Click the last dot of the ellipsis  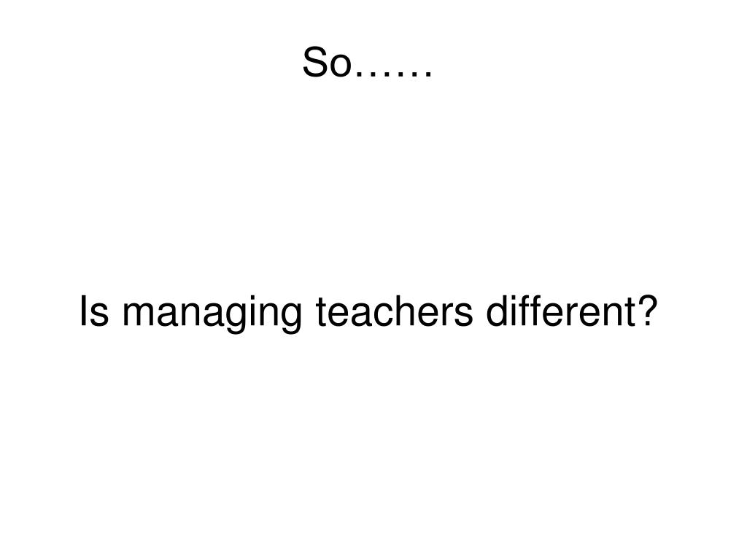[429, 75]
